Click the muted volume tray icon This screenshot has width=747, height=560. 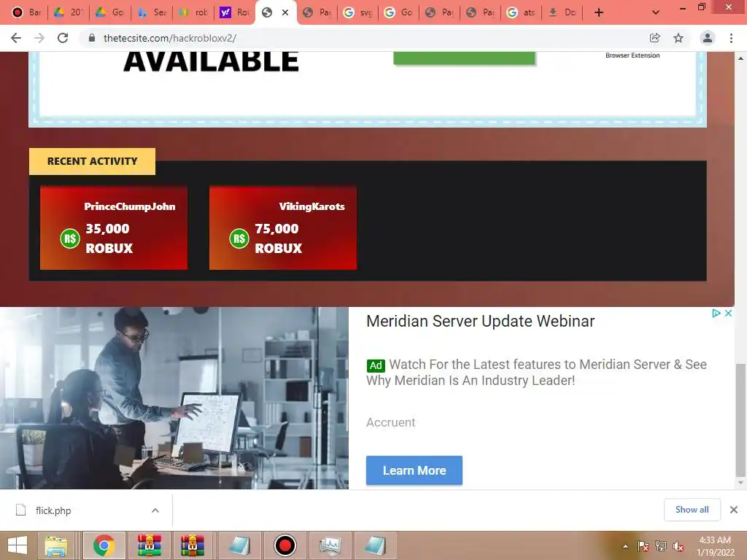[x=678, y=546]
